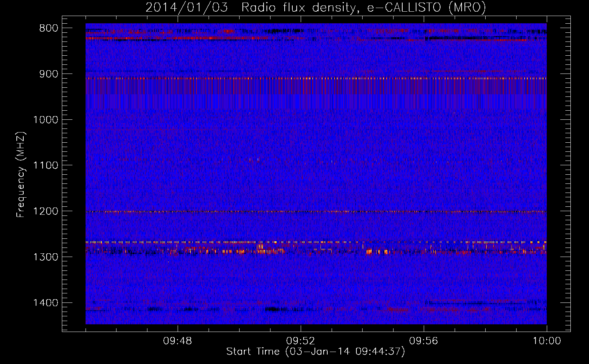Click the 'Frequency (MHZ)' vertical axis title
Screen dimensions: 589x364
coord(21,175)
